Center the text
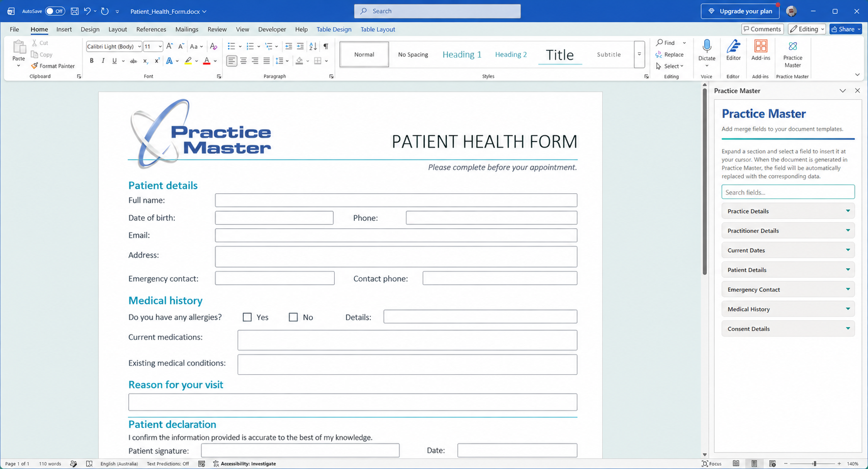Screen dimensions: 868x469 tap(243, 61)
